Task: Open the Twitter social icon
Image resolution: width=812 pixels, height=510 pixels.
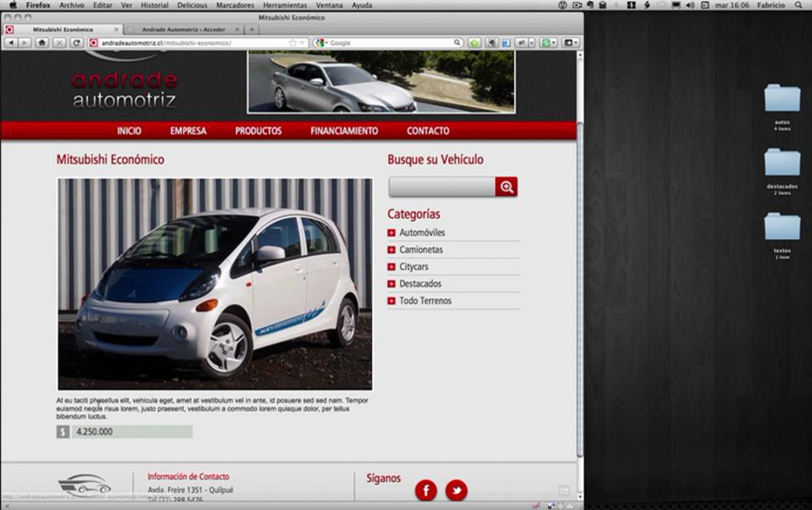Action: [x=456, y=490]
